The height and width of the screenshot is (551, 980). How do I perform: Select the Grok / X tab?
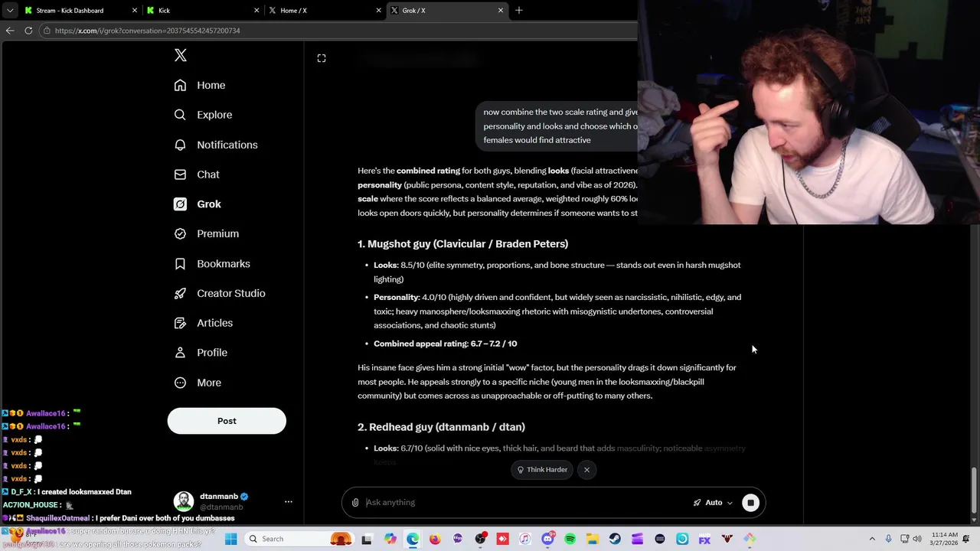click(447, 10)
